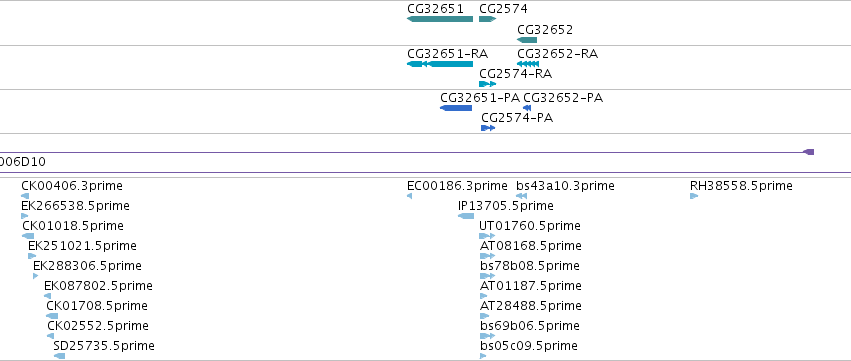Screen dimensions: 851x361
Task: Click the CG2574-RA transcript glyph
Action: (x=487, y=84)
